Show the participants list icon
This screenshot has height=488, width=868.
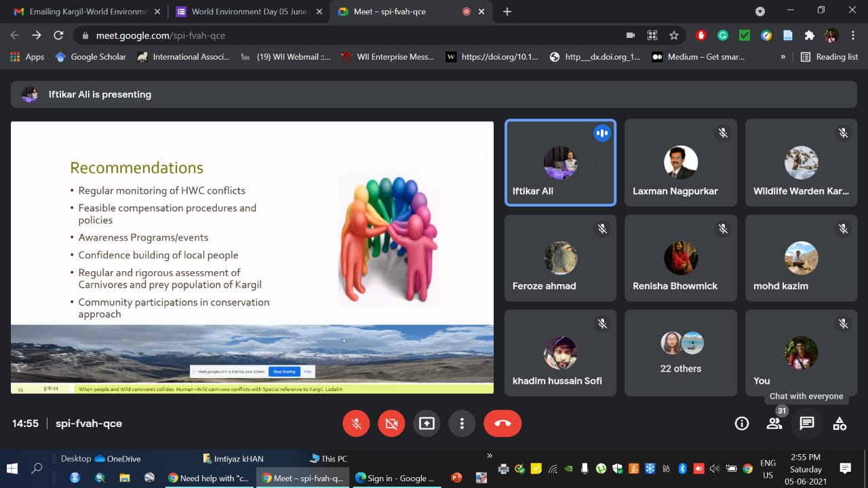(774, 424)
